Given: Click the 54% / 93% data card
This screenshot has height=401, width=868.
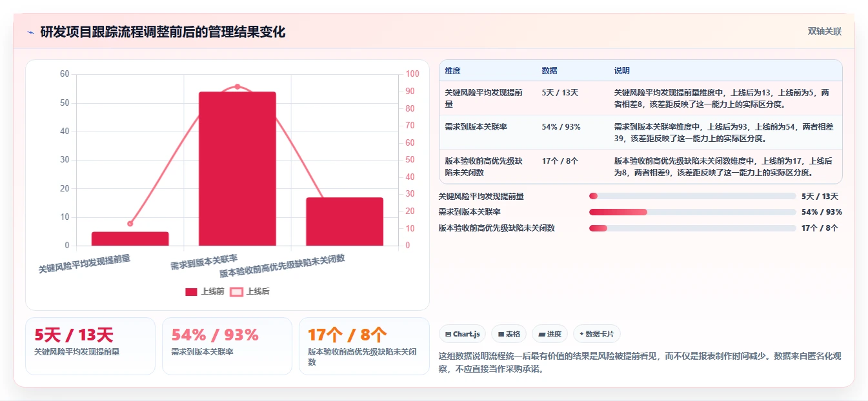Looking at the screenshot, I should coord(227,346).
